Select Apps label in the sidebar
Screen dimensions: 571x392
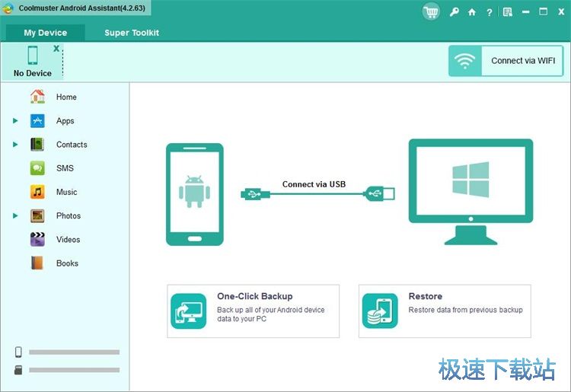(65, 121)
